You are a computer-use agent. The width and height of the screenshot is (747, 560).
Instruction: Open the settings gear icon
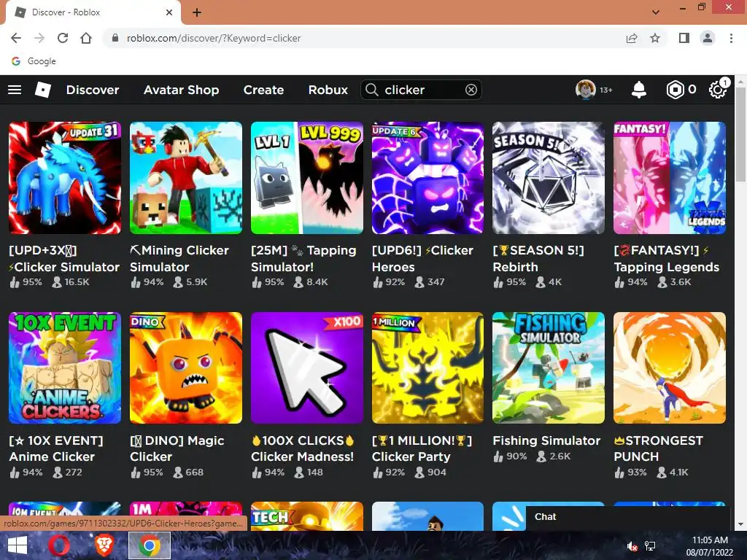(x=718, y=90)
